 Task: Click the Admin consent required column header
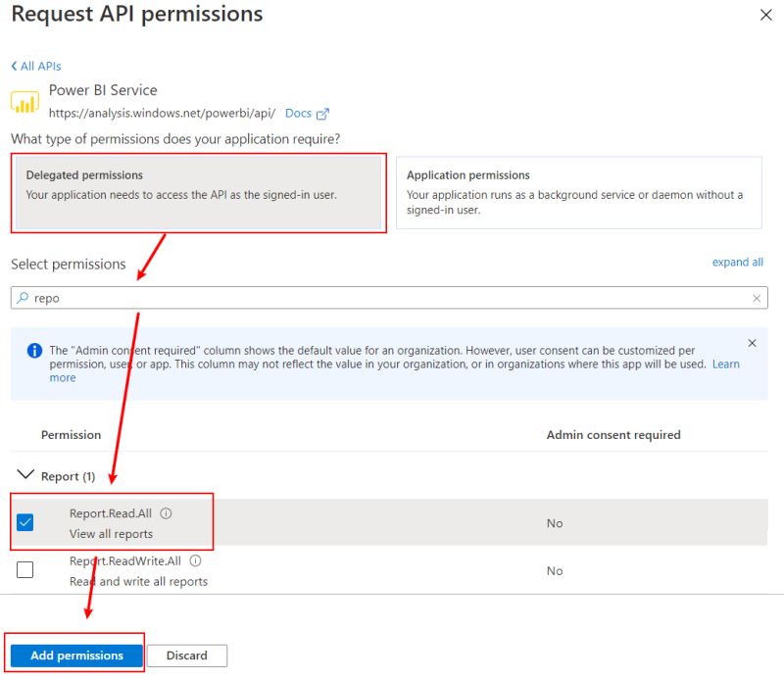[x=613, y=435]
